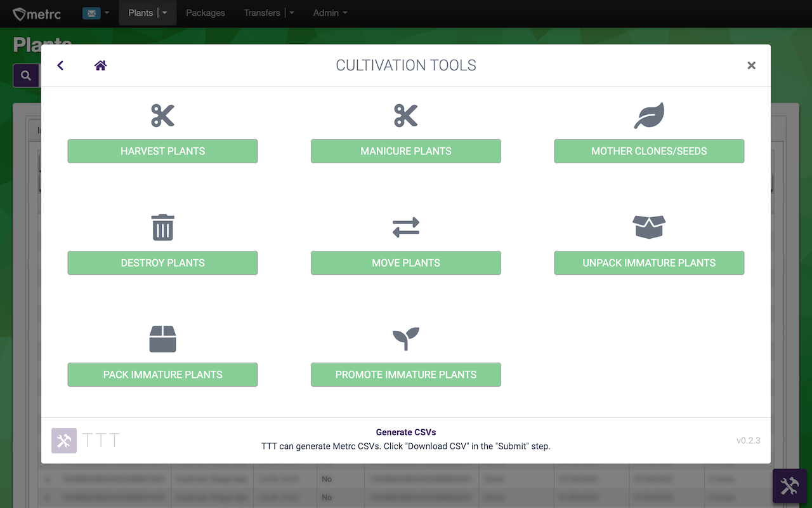812x508 pixels.
Task: Click the swap arrows icon above Move Plants
Action: pyautogui.click(x=406, y=227)
